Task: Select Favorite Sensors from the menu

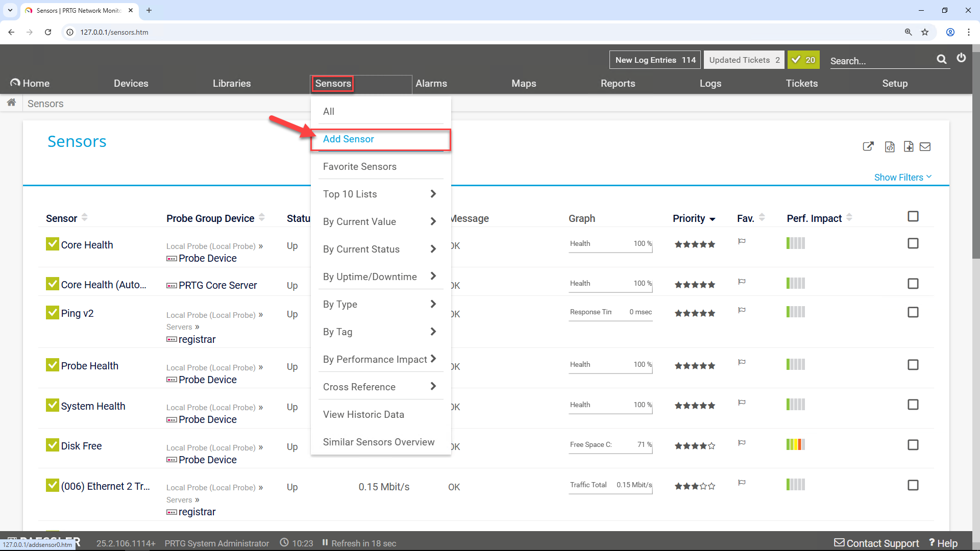Action: click(359, 166)
